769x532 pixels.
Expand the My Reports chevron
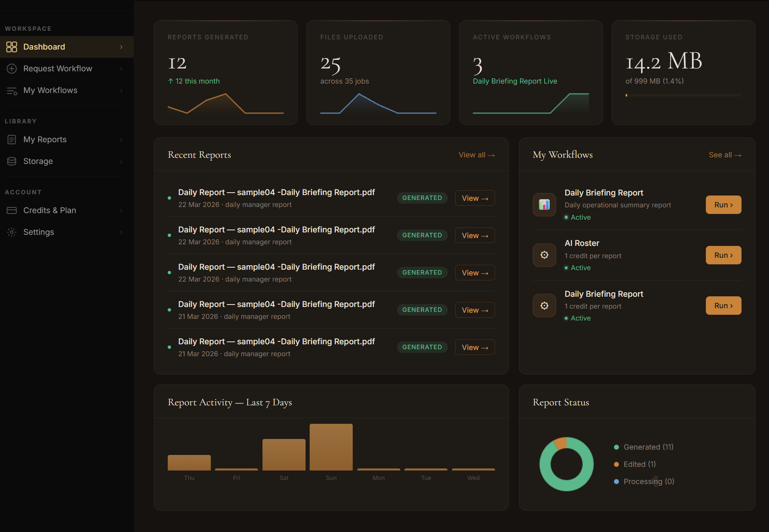[x=121, y=139]
